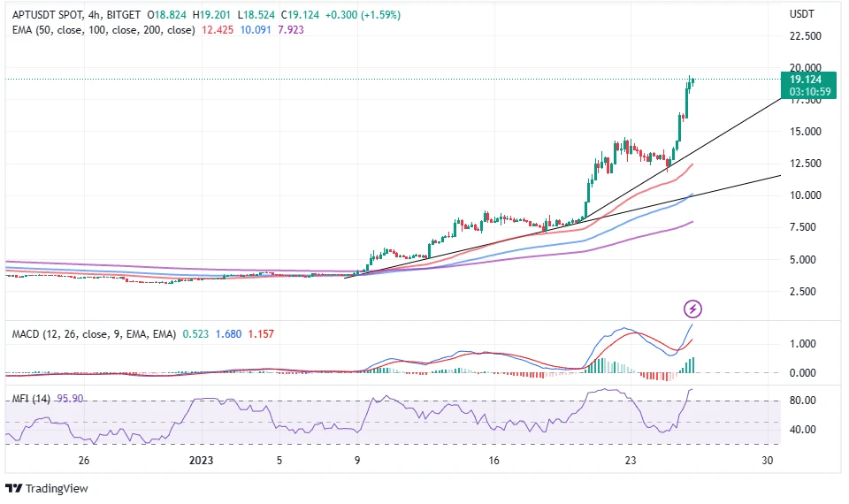Screen dimensions: 849x504
Task: Open the TradingView logo link
Action: pos(47,488)
